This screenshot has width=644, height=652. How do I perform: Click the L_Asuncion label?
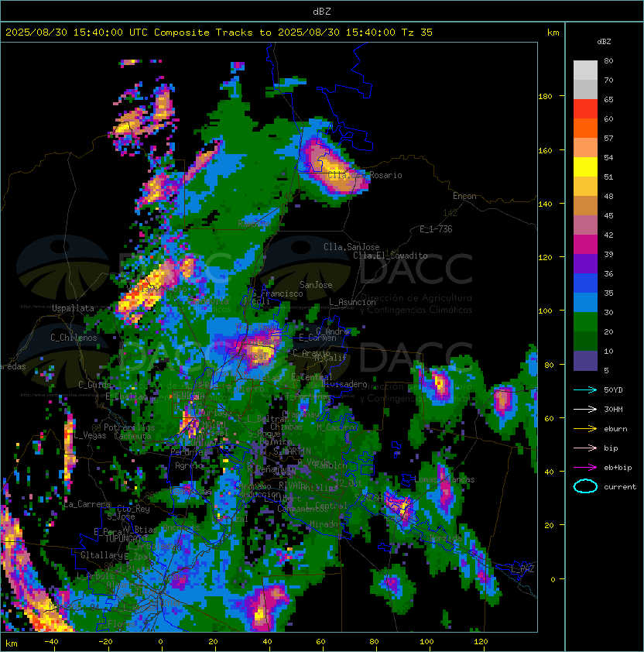[352, 302]
